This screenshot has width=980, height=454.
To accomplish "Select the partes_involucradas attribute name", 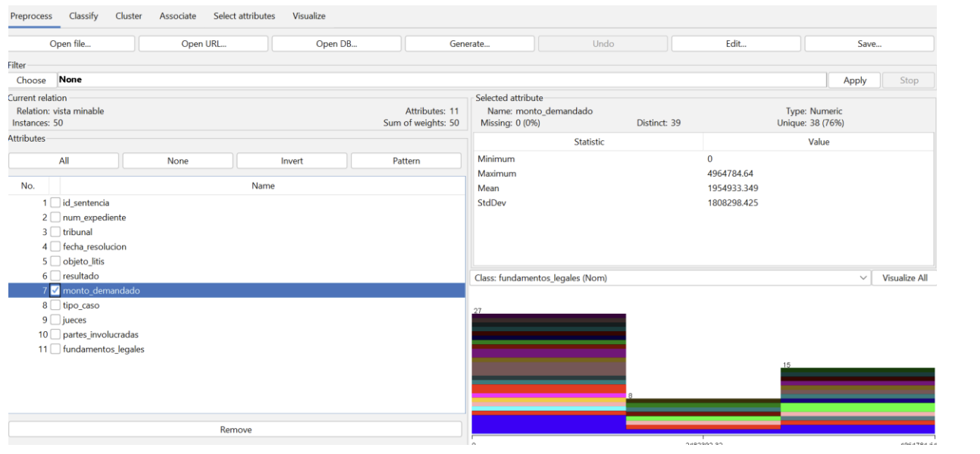I will coord(101,334).
